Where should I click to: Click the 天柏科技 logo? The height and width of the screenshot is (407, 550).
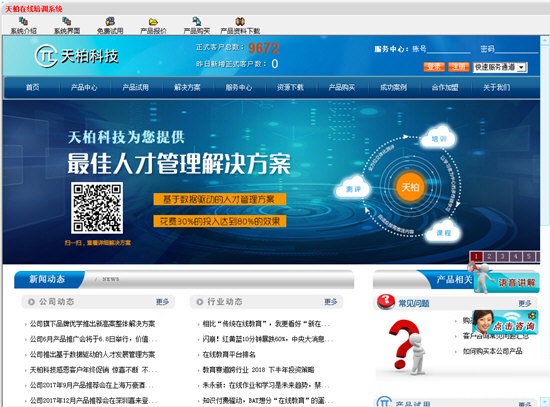(x=77, y=56)
